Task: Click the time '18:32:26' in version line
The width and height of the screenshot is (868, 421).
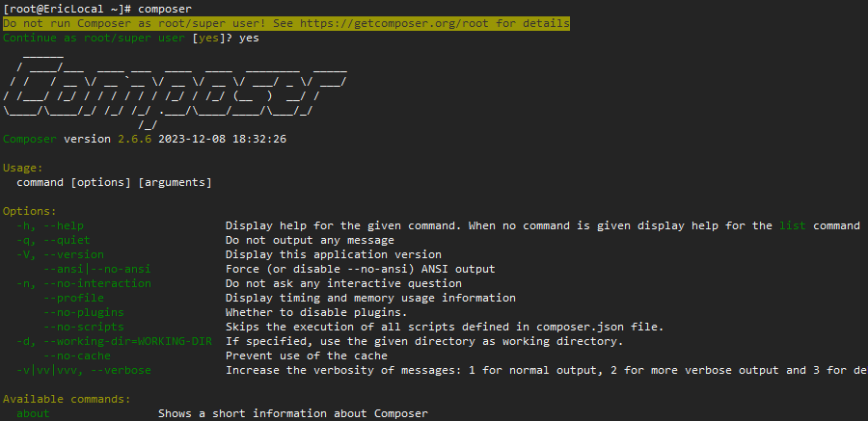Action: point(259,139)
